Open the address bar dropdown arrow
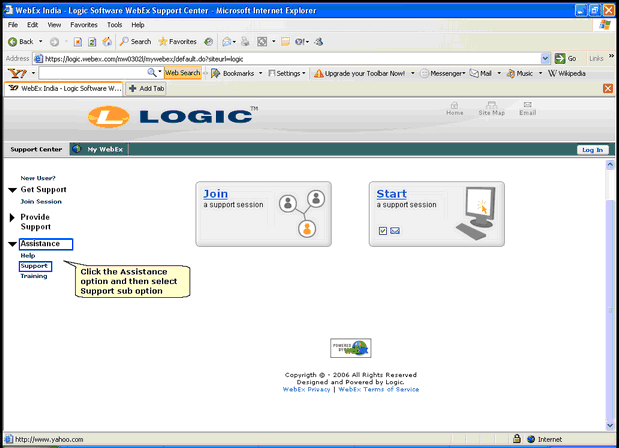Screen dimensions: 619x448 (545, 58)
